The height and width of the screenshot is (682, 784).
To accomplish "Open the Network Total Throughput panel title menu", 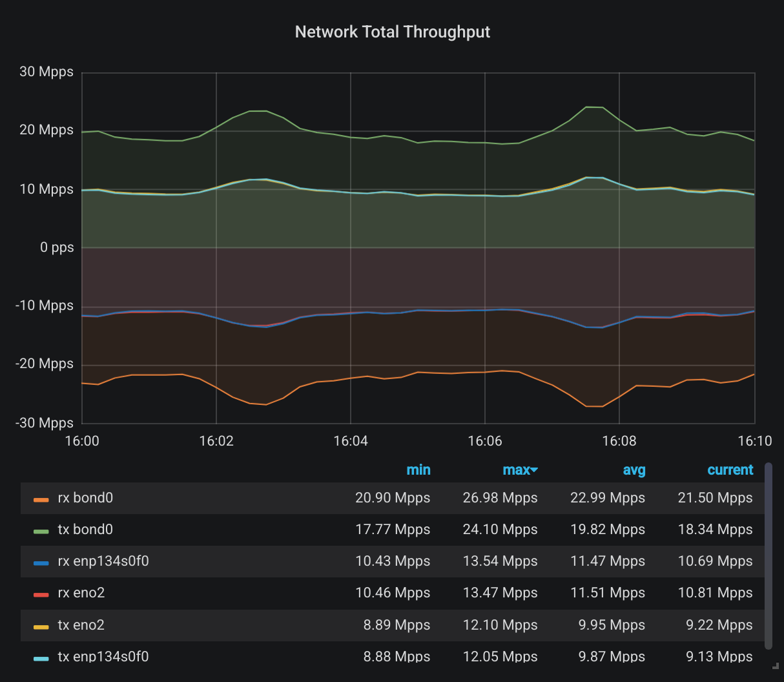I will [x=392, y=32].
